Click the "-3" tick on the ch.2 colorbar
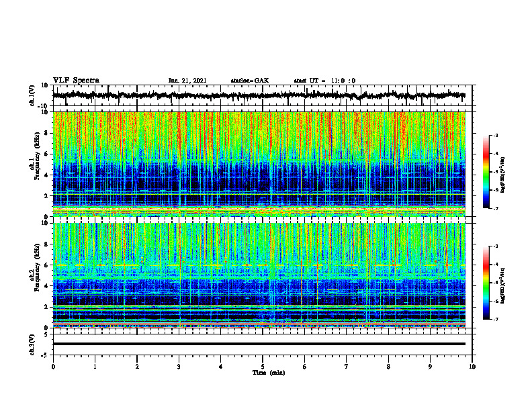This screenshot has height=411, width=532. [x=496, y=246]
